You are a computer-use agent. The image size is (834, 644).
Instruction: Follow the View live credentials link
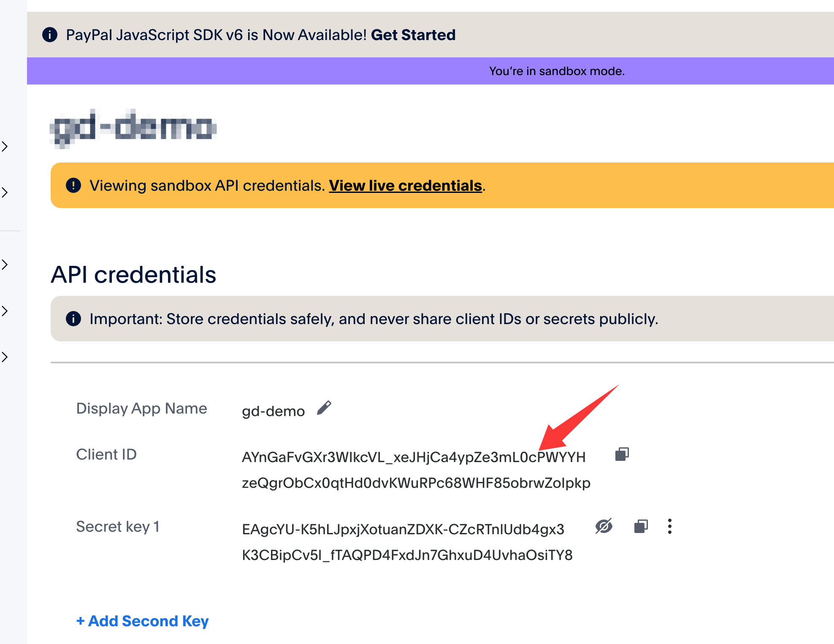point(405,185)
